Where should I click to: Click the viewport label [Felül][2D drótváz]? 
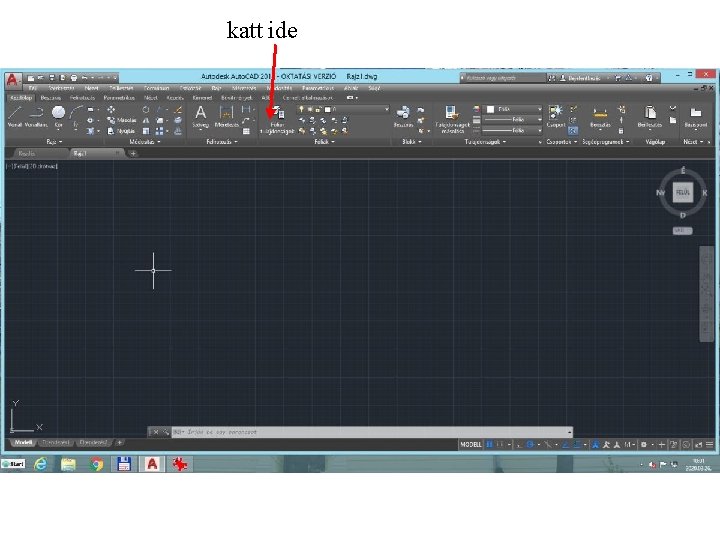pos(32,166)
